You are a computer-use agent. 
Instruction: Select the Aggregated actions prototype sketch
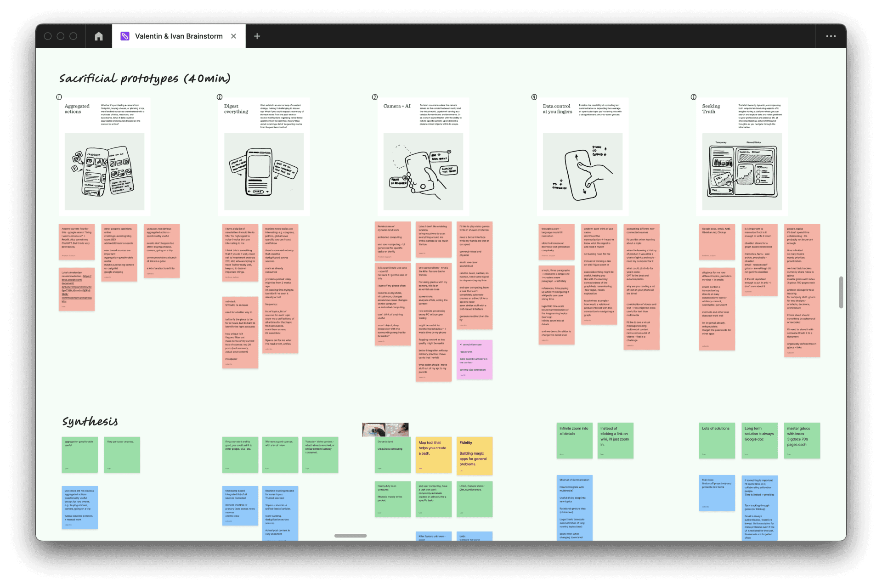pos(104,171)
